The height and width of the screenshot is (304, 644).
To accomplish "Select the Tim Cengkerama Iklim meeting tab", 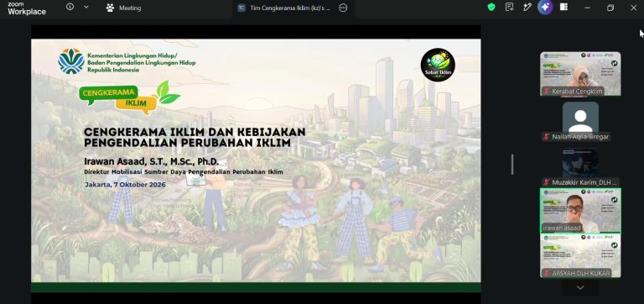I will pyautogui.click(x=284, y=8).
